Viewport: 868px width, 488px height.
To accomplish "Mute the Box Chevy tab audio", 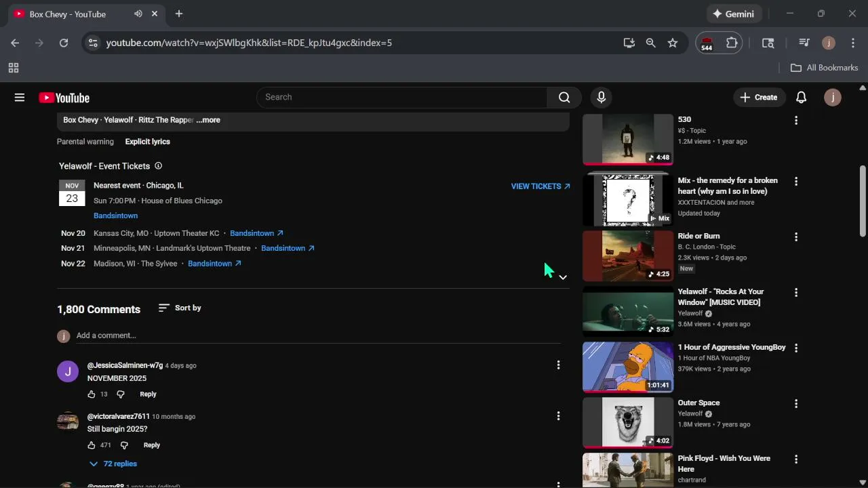I will pyautogui.click(x=138, y=14).
